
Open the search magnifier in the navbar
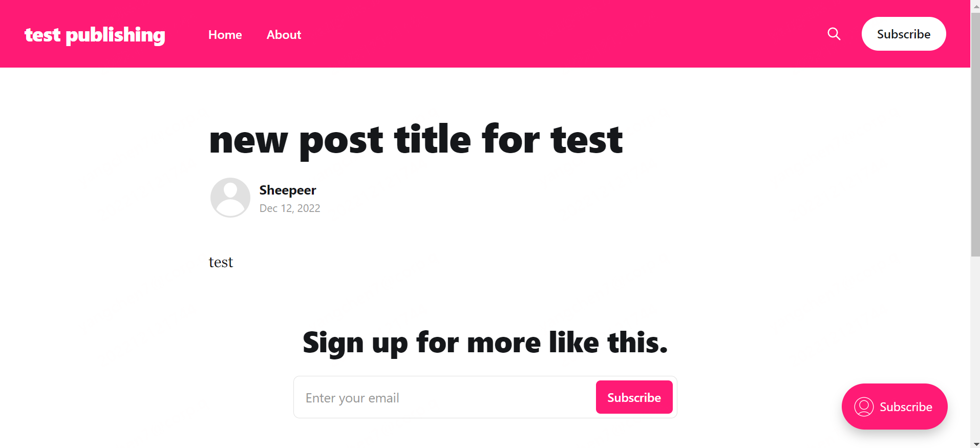(x=834, y=34)
